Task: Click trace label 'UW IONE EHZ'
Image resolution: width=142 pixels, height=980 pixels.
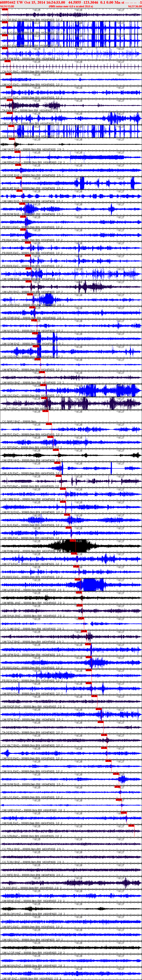Action: 11,175
